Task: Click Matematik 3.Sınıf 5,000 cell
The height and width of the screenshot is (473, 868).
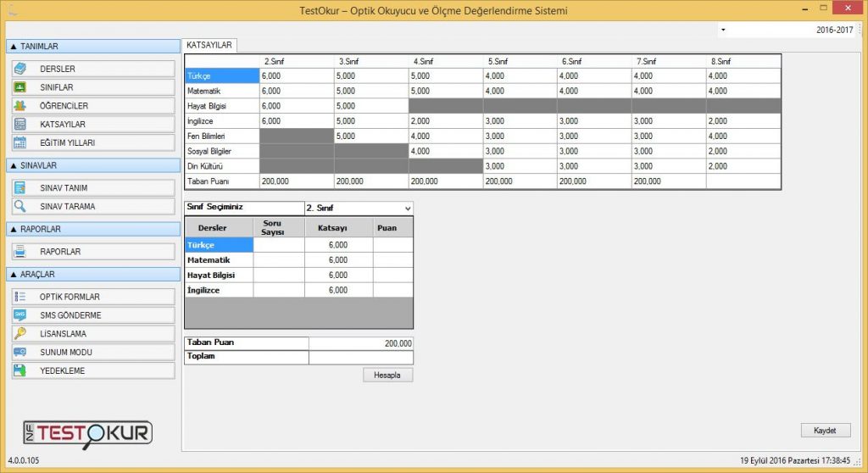Action: (371, 91)
